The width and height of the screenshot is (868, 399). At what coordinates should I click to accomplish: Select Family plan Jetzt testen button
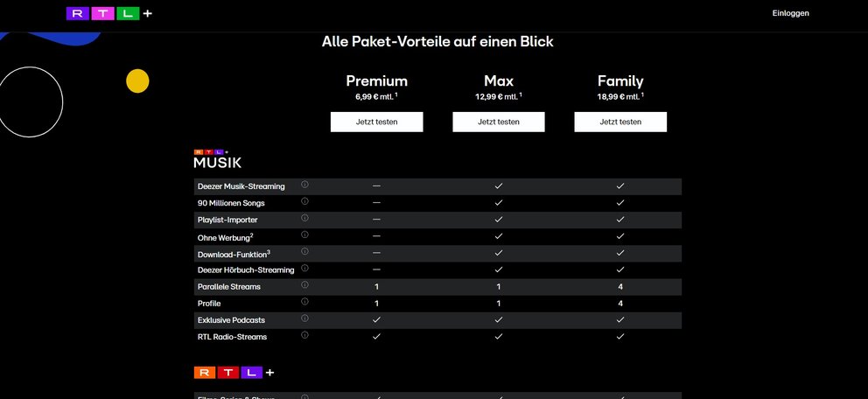[620, 122]
